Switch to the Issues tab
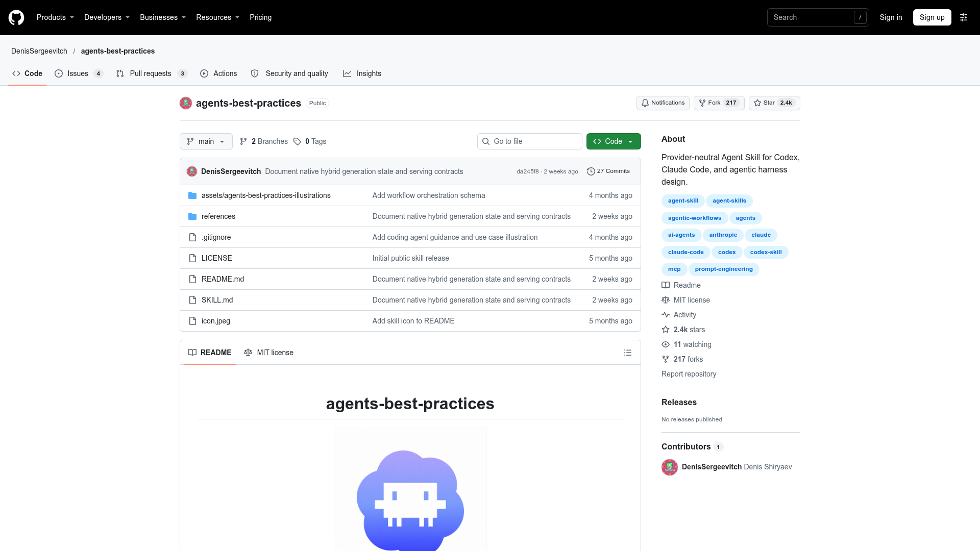 79,73
